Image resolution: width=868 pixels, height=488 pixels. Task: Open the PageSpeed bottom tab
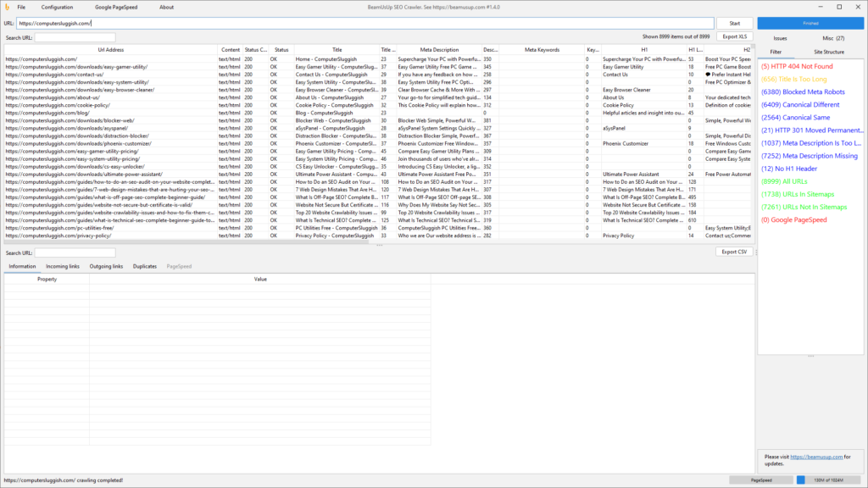pos(179,267)
